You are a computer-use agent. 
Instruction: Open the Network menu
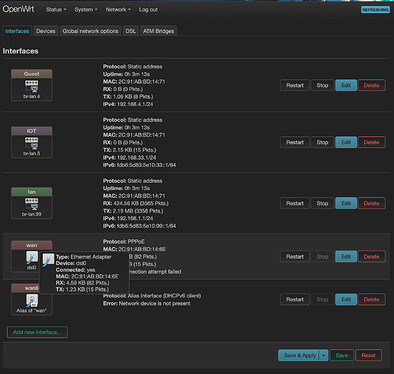(118, 10)
